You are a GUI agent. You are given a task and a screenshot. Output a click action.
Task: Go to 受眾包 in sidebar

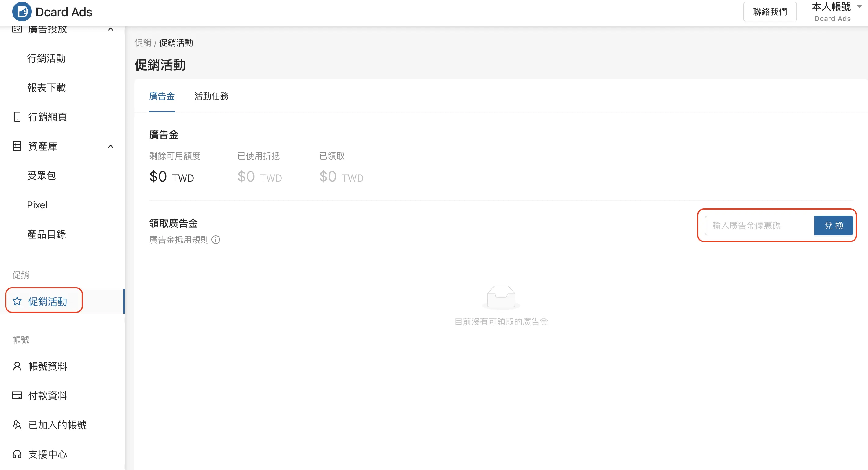point(42,175)
